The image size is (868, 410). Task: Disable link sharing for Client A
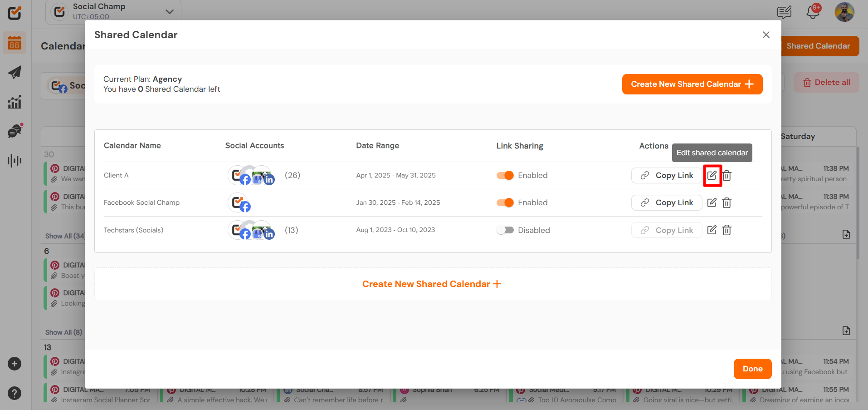505,175
